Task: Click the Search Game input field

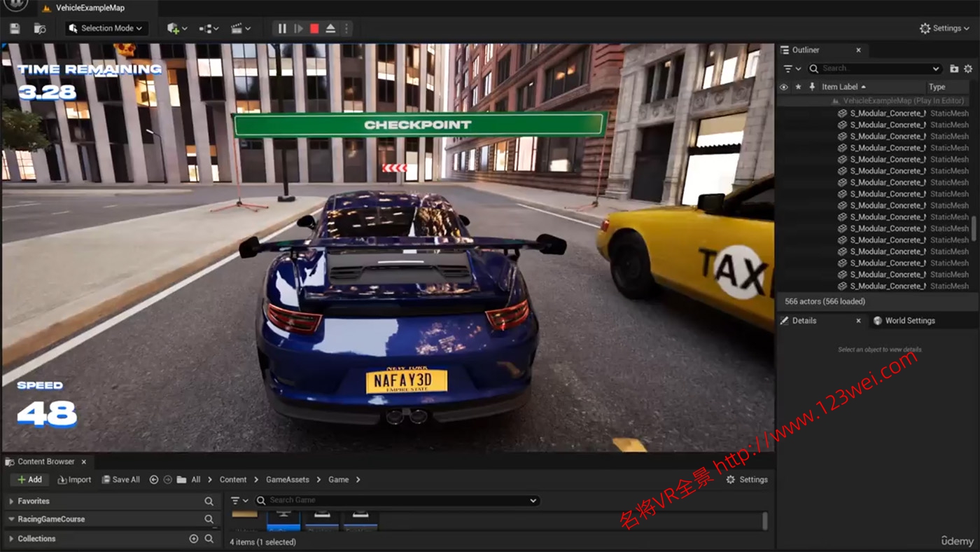Action: 395,500
